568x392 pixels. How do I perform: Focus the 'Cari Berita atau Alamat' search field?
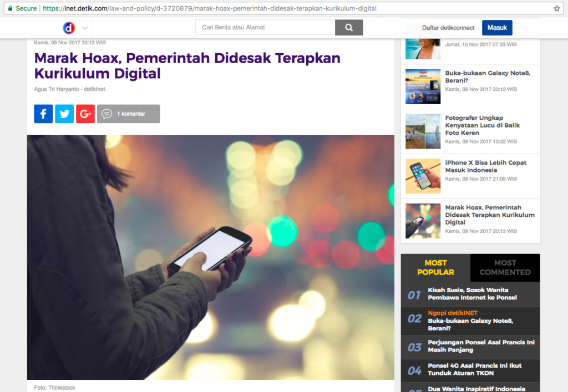pyautogui.click(x=265, y=28)
